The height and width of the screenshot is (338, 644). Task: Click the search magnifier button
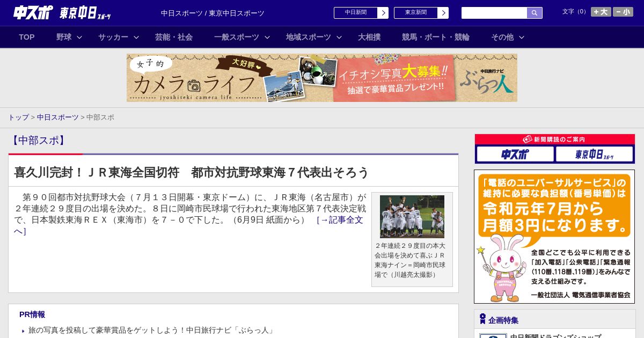[x=535, y=13]
